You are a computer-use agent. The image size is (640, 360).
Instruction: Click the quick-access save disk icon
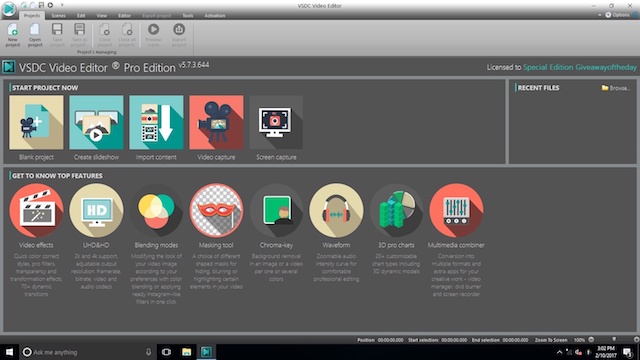(41, 5)
